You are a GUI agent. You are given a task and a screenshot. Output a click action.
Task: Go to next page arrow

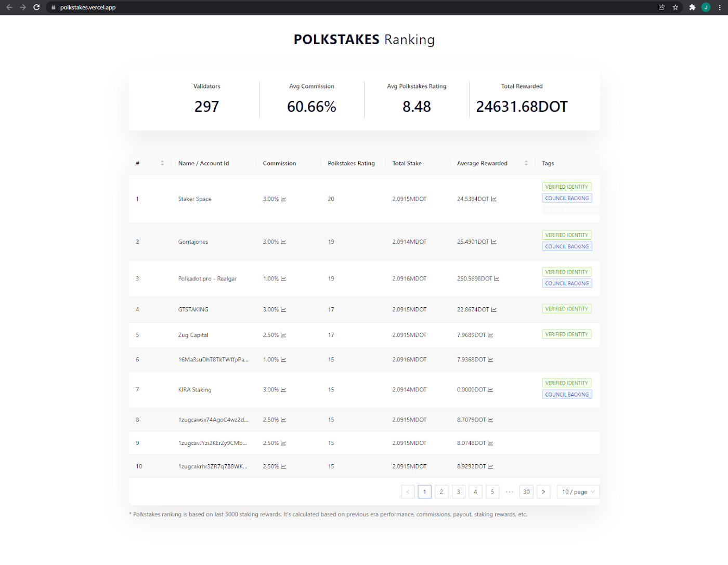(x=543, y=492)
